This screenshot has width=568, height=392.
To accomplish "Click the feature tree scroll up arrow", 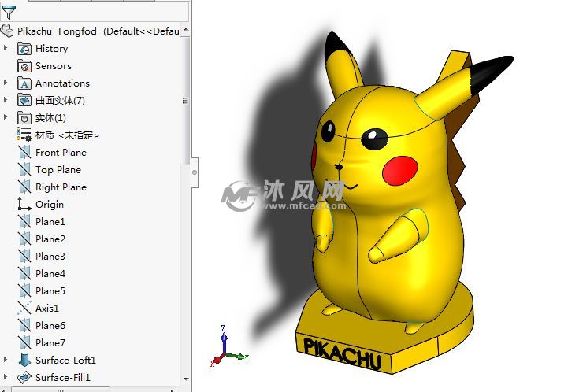I will pos(185,29).
